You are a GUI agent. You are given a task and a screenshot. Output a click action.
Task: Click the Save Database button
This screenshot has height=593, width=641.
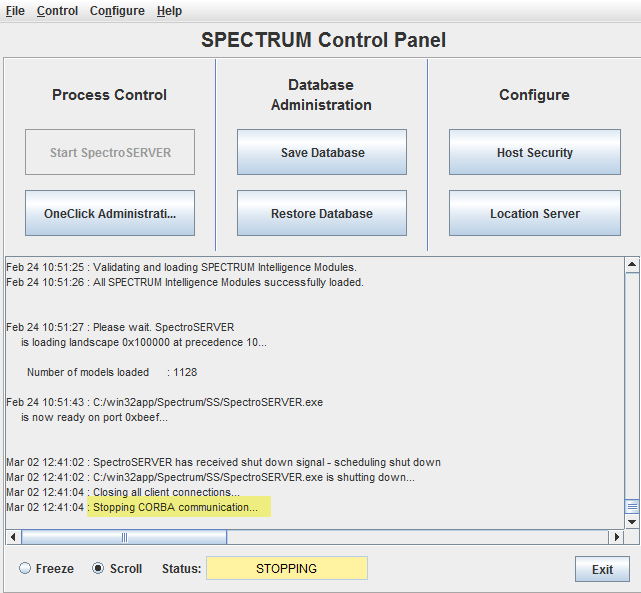point(322,152)
